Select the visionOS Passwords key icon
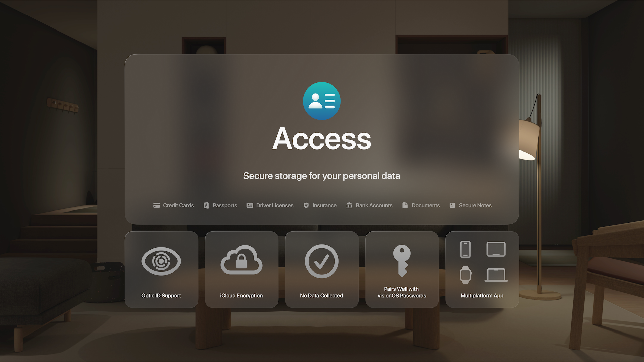The height and width of the screenshot is (362, 644). (401, 261)
